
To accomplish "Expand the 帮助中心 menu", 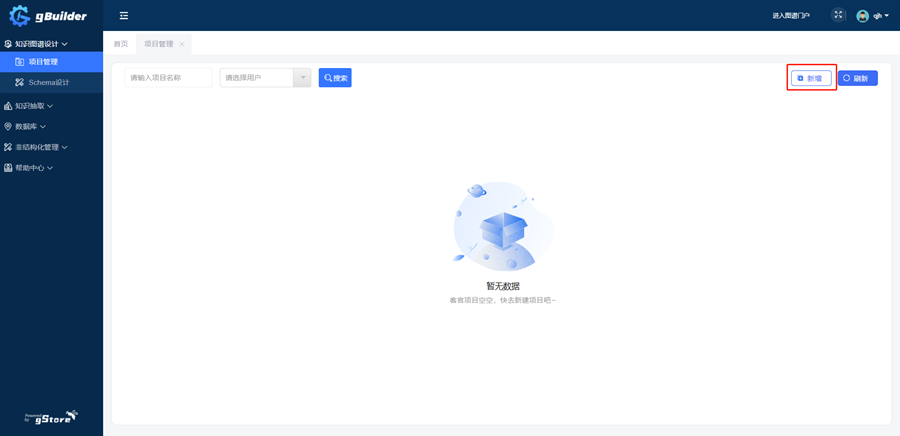I will (29, 168).
